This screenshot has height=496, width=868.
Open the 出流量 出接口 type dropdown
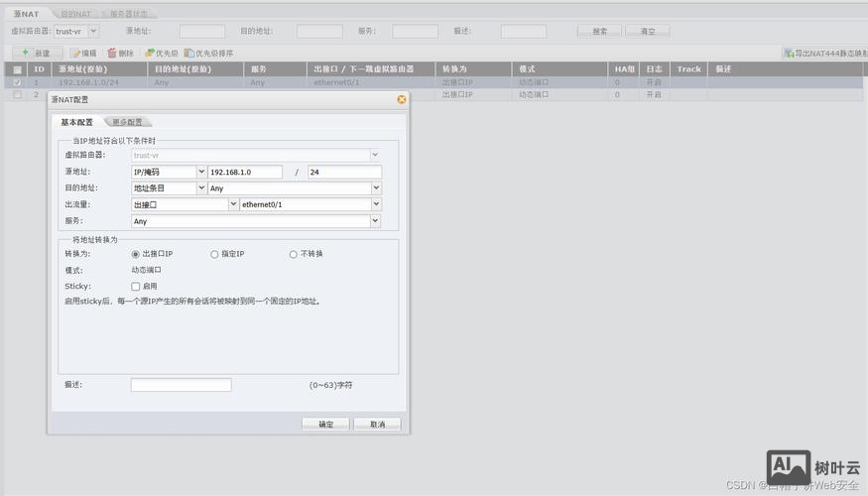click(233, 204)
